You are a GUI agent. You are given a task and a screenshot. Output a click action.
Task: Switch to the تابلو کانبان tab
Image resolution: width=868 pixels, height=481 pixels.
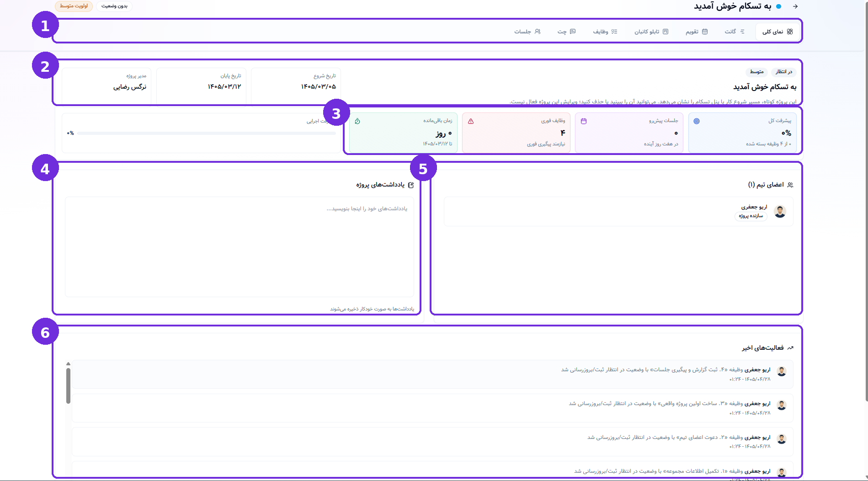[651, 32]
